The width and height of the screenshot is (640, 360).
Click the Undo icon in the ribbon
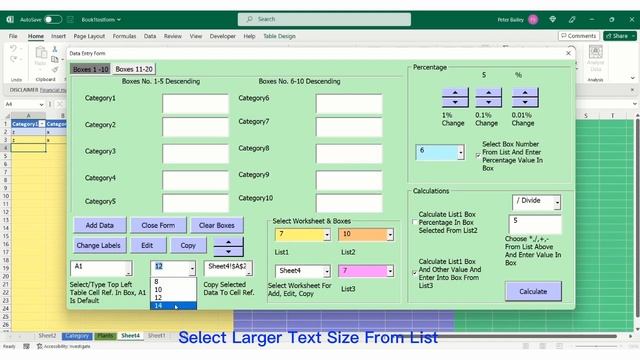pyautogui.click(x=13, y=49)
